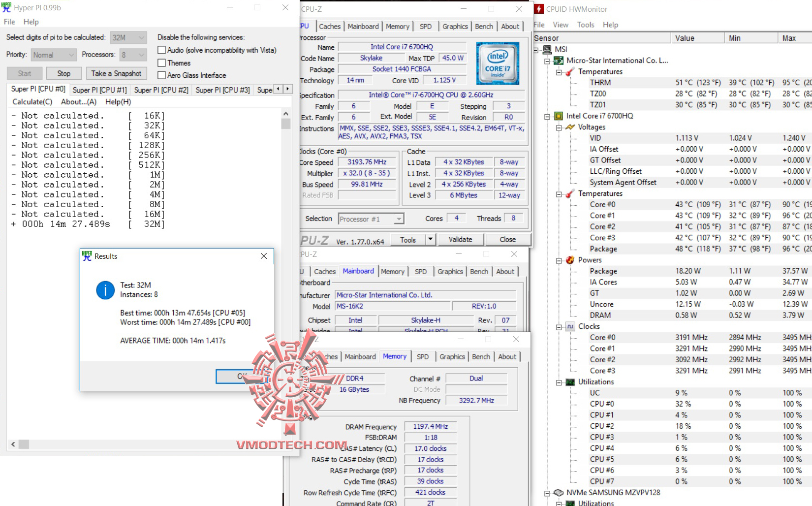The width and height of the screenshot is (812, 506).
Task: Click the Hyper PI title bar app icon
Action: pos(6,7)
